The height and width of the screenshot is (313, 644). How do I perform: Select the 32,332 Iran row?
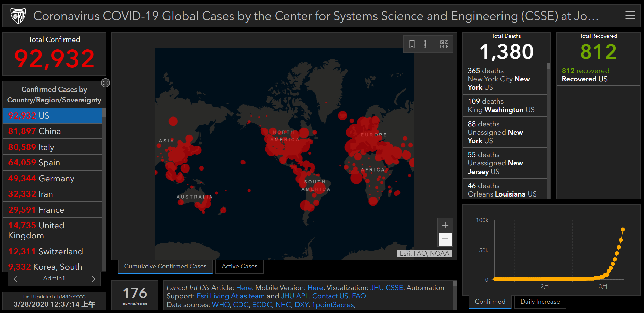[x=53, y=194]
